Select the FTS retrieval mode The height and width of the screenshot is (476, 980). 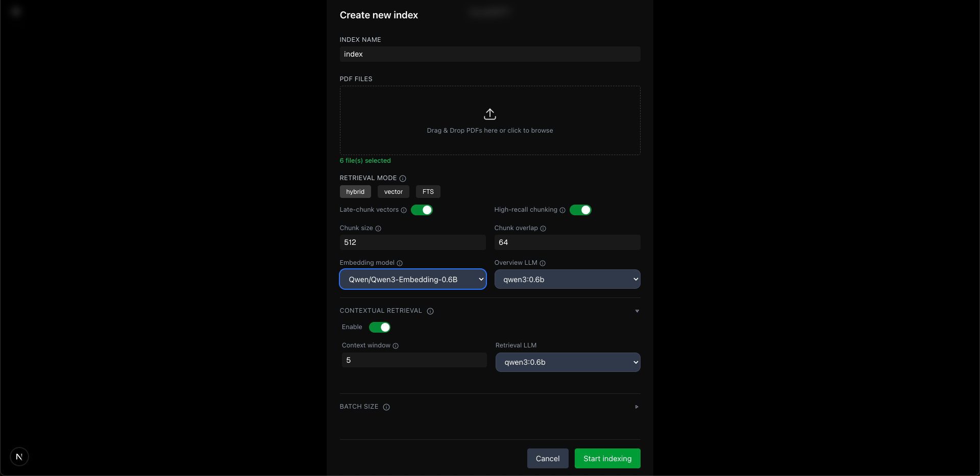coord(428,192)
